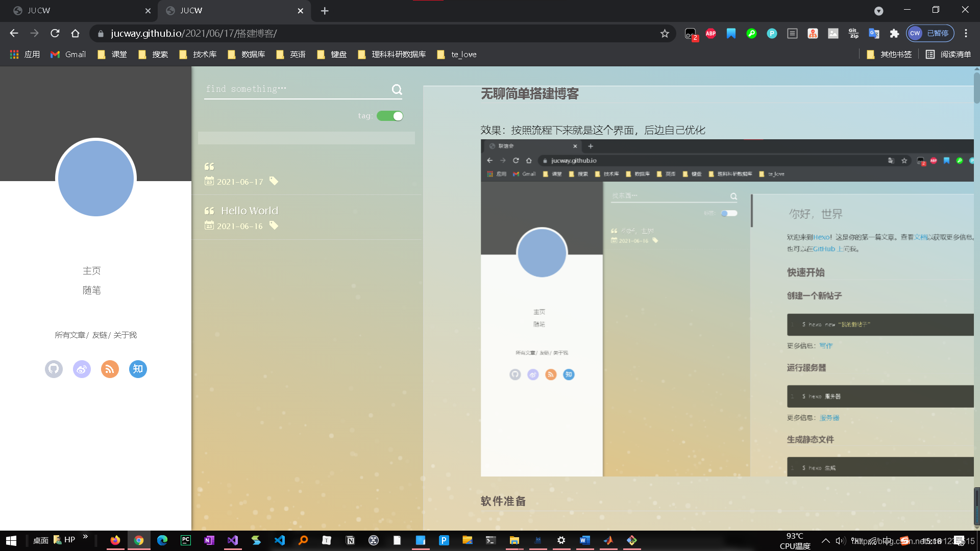Open the Google Translate extension icon

[x=874, y=33]
